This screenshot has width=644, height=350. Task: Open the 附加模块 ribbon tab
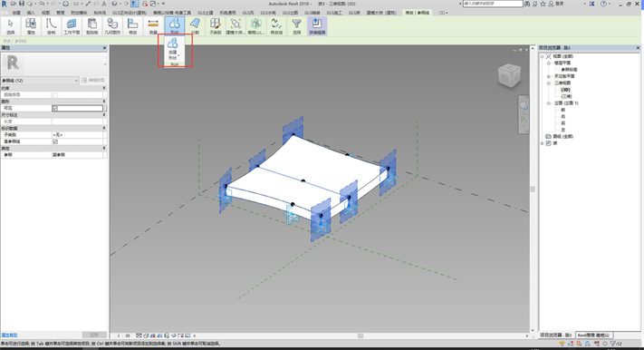(79, 13)
